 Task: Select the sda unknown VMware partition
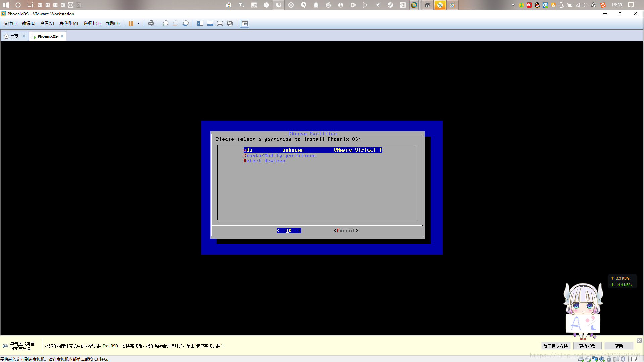click(312, 150)
